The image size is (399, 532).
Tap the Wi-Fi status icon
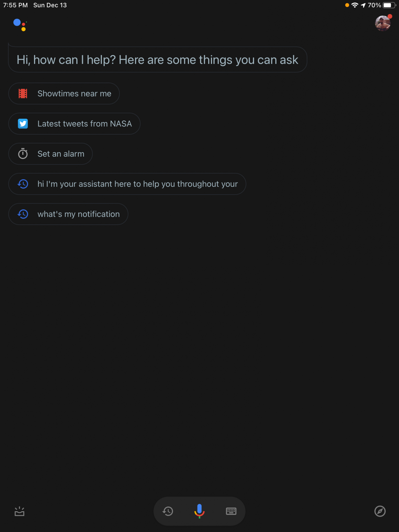[355, 5]
